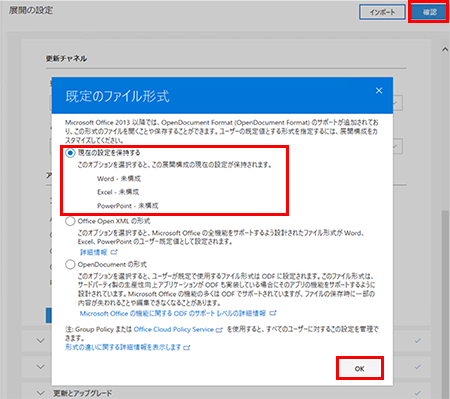Open 形式の違いに関する詳細情報を表示します link
This screenshot has width=450, height=399.
pos(123,347)
